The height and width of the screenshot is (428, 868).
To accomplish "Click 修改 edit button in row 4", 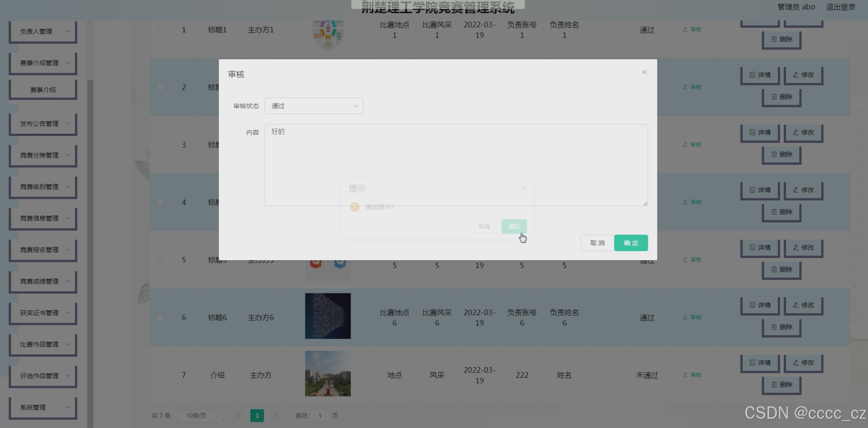I will 803,190.
